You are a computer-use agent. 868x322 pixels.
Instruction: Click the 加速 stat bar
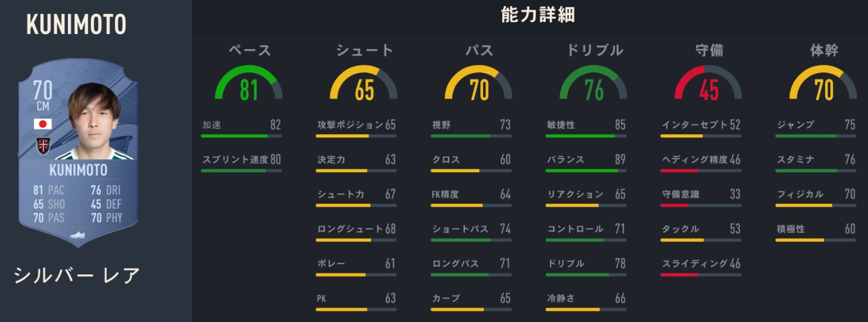pyautogui.click(x=241, y=135)
